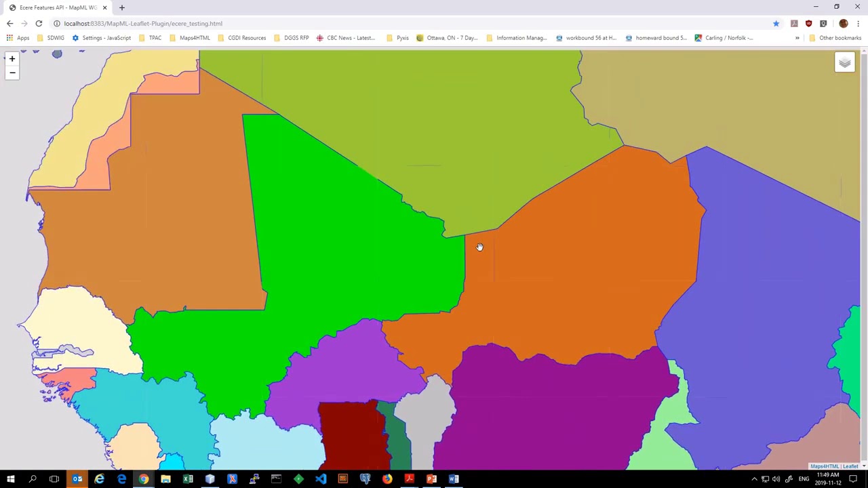Image resolution: width=868 pixels, height=488 pixels.
Task: Open the Adobe Acrobat extension
Action: pos(794,24)
